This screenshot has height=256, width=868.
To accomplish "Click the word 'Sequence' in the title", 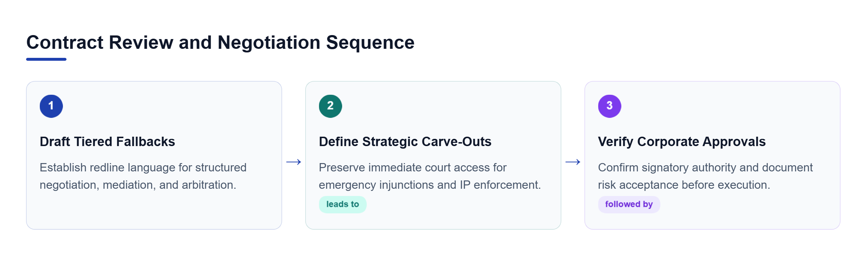I will click(370, 42).
